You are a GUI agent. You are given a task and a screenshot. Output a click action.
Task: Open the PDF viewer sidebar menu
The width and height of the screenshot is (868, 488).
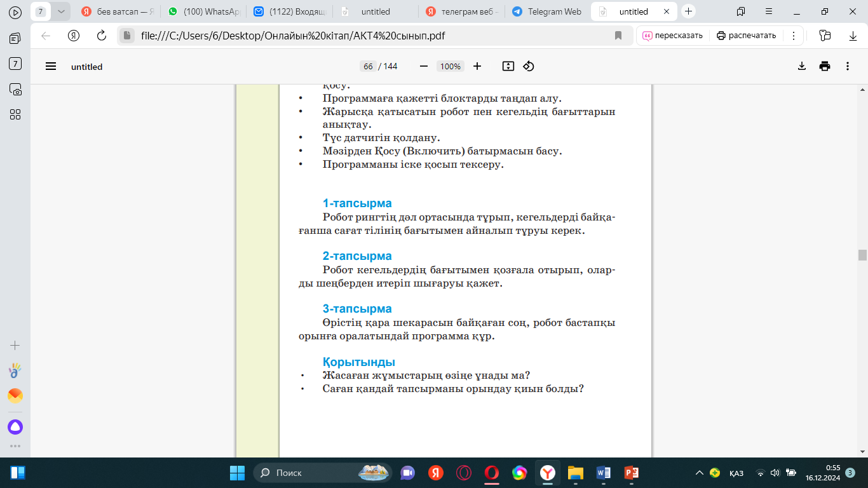coord(51,66)
